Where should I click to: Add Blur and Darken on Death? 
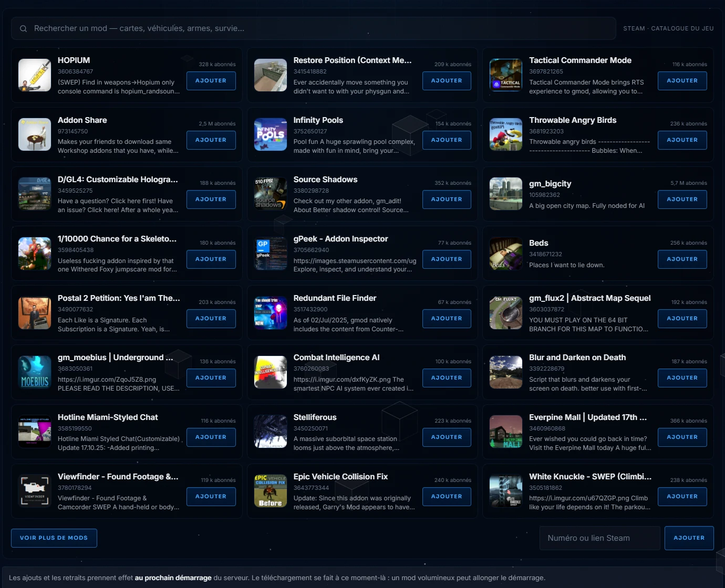tap(682, 378)
